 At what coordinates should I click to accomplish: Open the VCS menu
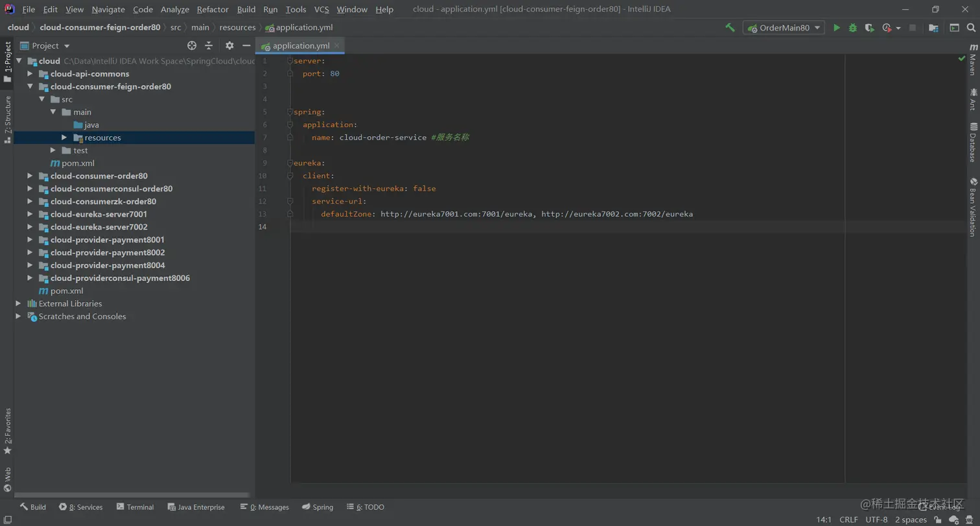coord(321,9)
